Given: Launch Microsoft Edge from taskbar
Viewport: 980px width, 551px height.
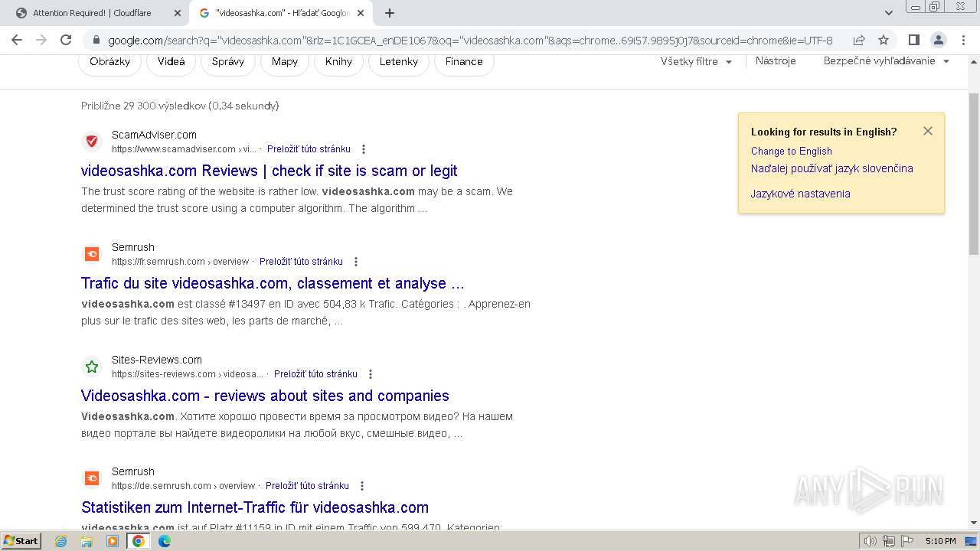Looking at the screenshot, I should (165, 541).
